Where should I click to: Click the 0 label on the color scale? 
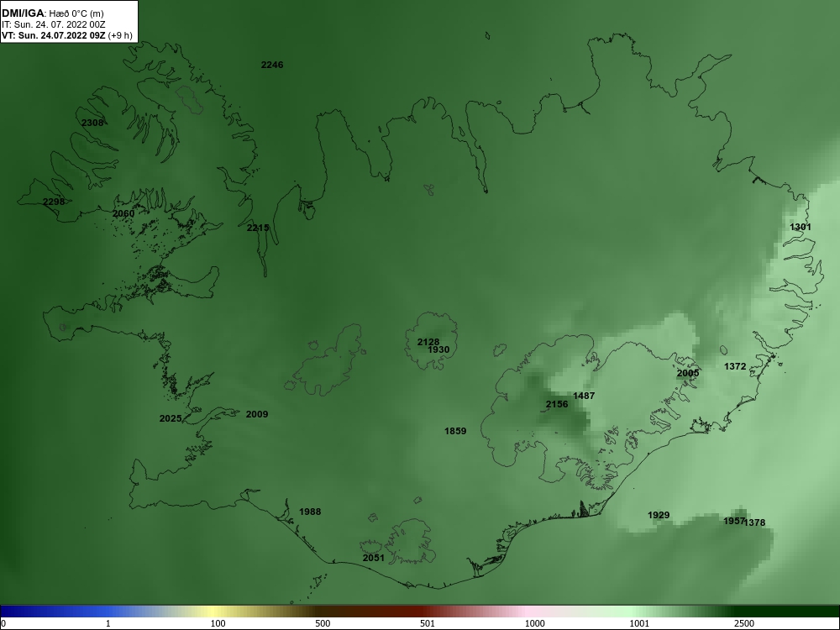click(x=3, y=623)
